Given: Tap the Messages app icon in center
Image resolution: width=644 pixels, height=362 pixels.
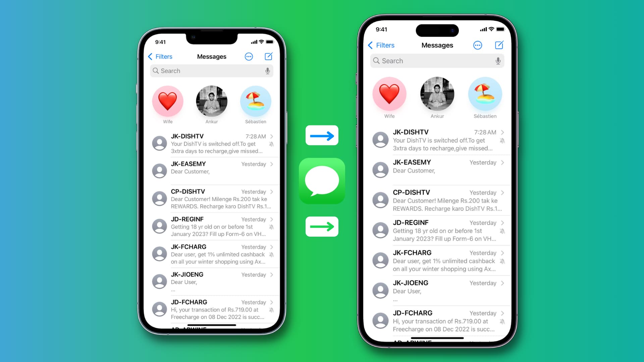Looking at the screenshot, I should click(322, 181).
